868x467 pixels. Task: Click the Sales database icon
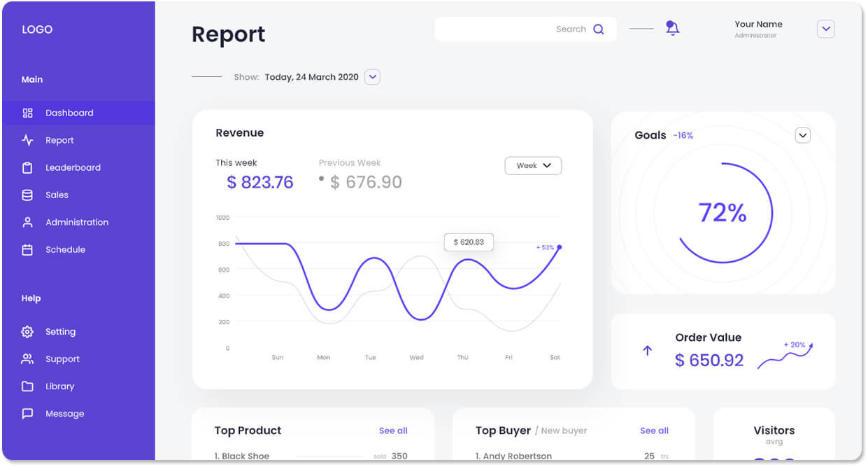(x=28, y=195)
